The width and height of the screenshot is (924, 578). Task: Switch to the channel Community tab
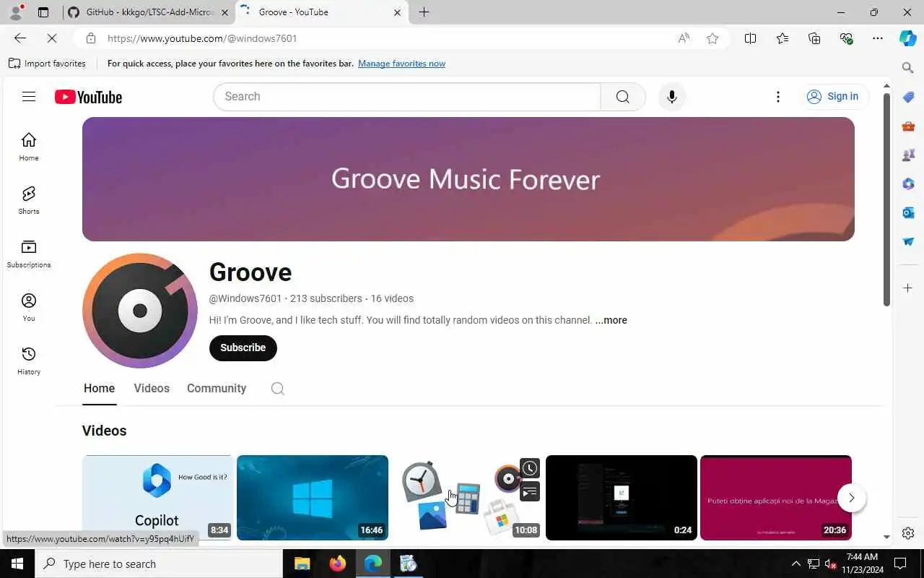[217, 389]
